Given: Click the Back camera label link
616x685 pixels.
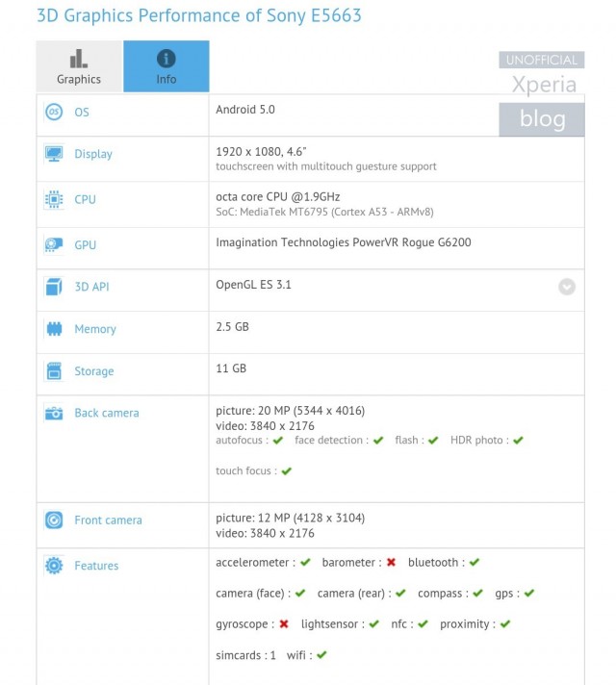Looking at the screenshot, I should coord(107,413).
